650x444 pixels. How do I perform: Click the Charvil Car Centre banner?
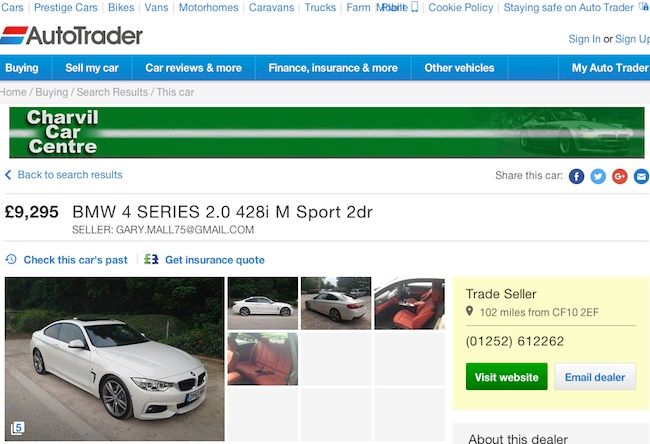click(327, 133)
